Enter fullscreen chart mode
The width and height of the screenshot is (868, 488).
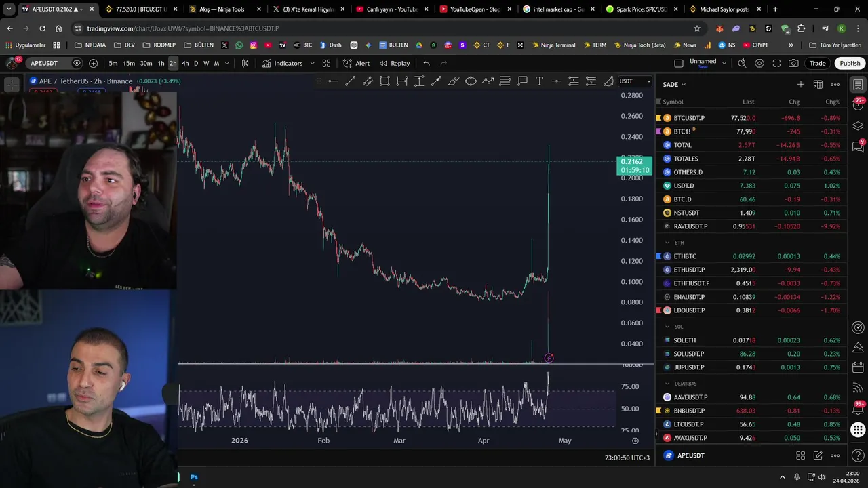click(x=776, y=63)
